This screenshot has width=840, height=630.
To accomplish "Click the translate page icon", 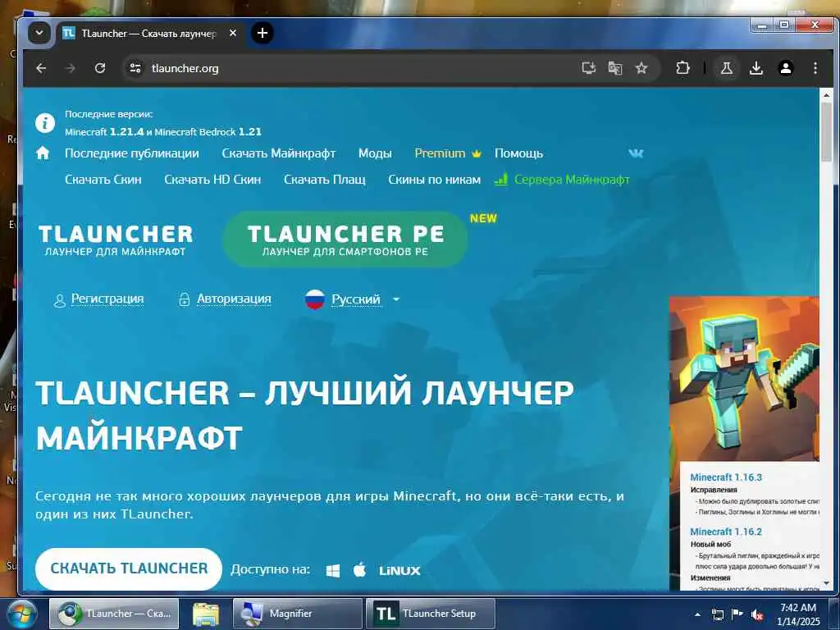I will tap(615, 68).
